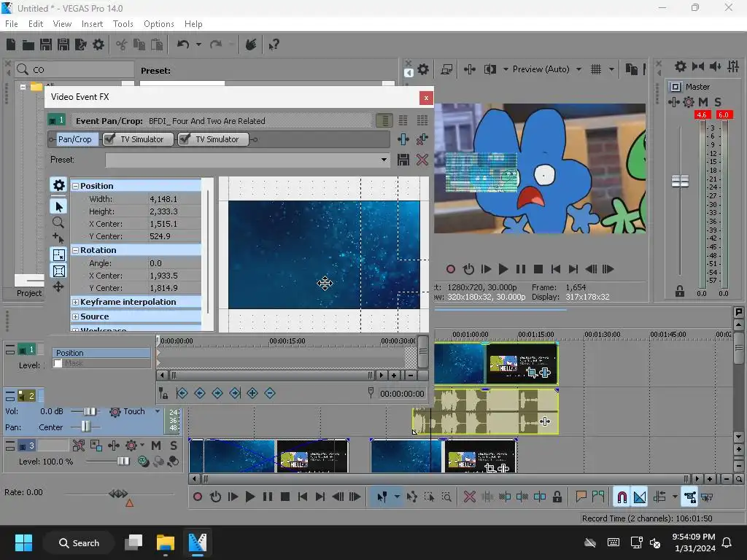747x560 pixels.
Task: Open Touch automation mode dropdown
Action: 158,411
